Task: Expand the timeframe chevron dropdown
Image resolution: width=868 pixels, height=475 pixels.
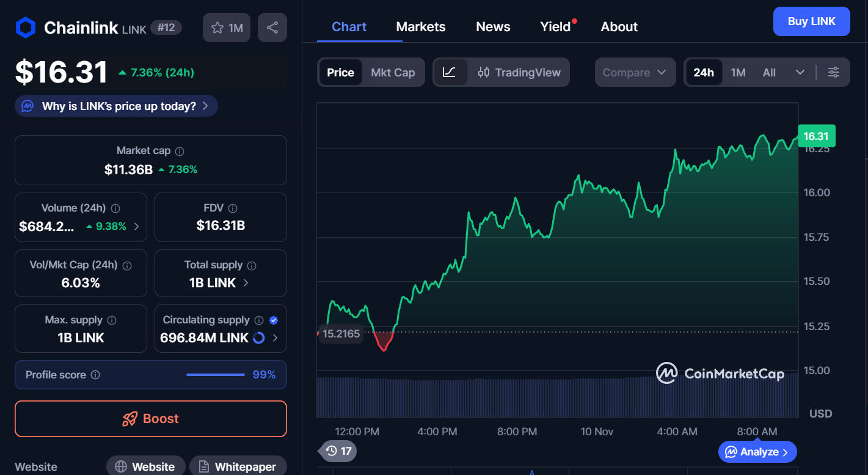Action: point(800,72)
